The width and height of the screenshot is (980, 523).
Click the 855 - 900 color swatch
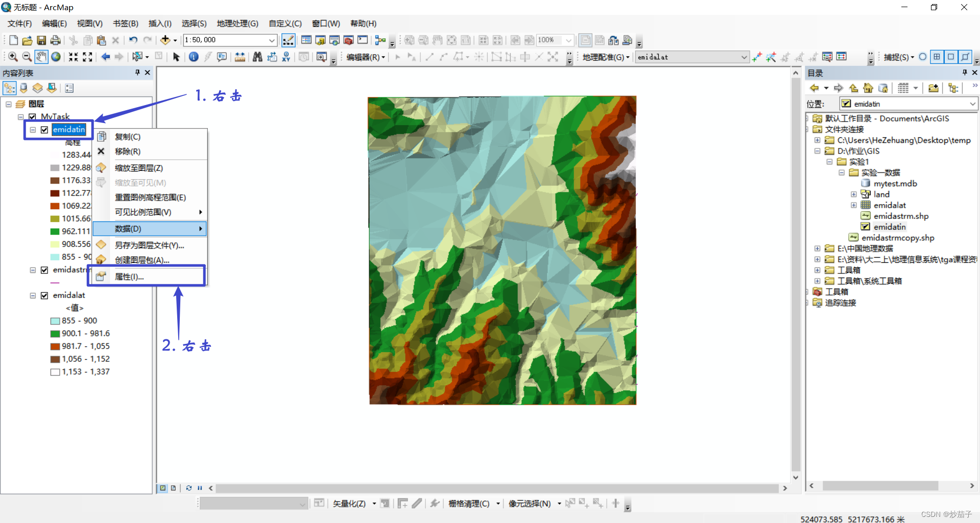pyautogui.click(x=55, y=321)
